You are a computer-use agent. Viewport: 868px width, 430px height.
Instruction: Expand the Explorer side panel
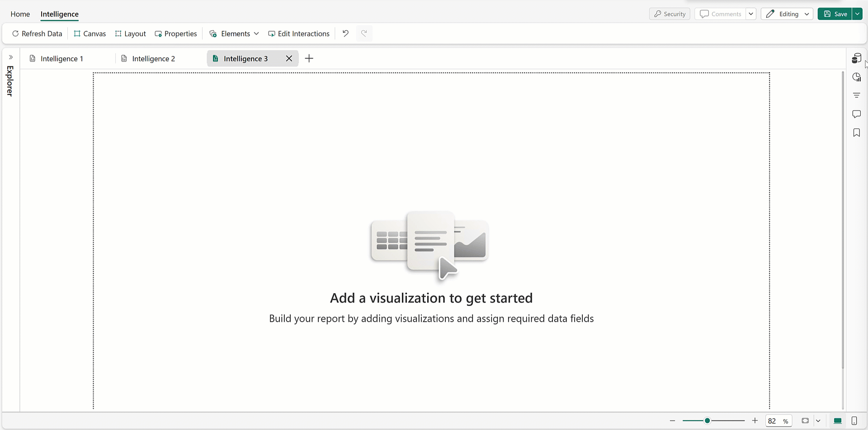tap(11, 57)
